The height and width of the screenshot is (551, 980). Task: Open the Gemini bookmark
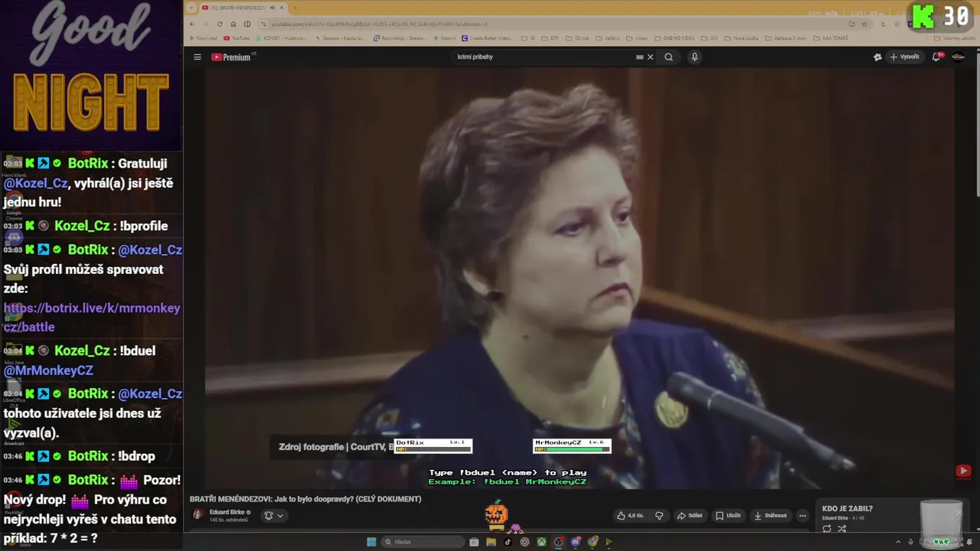pyautogui.click(x=446, y=38)
